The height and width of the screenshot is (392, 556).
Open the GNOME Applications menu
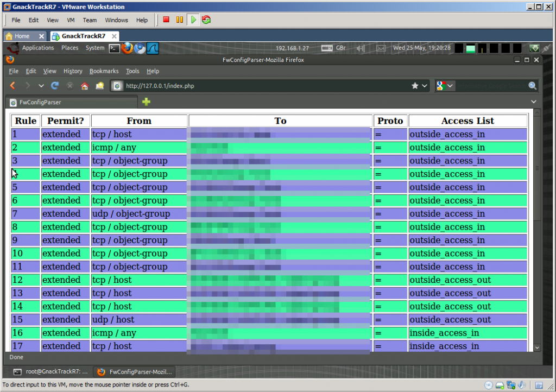38,48
